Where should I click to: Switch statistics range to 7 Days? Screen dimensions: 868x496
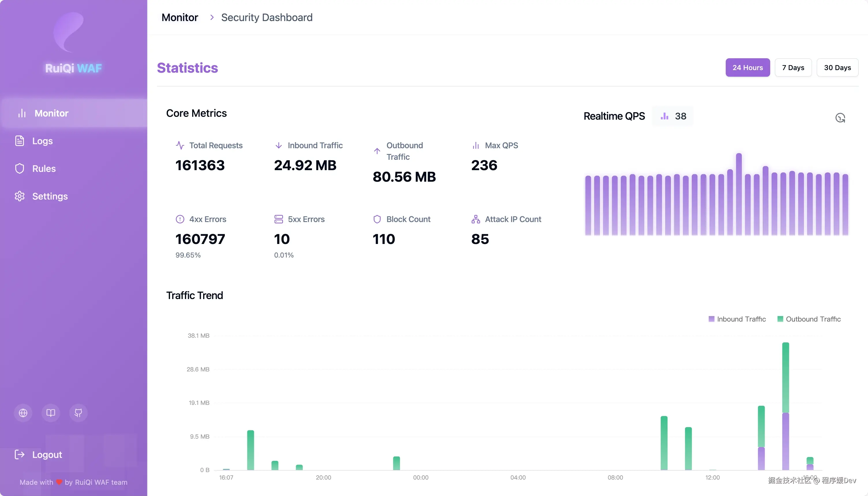793,67
